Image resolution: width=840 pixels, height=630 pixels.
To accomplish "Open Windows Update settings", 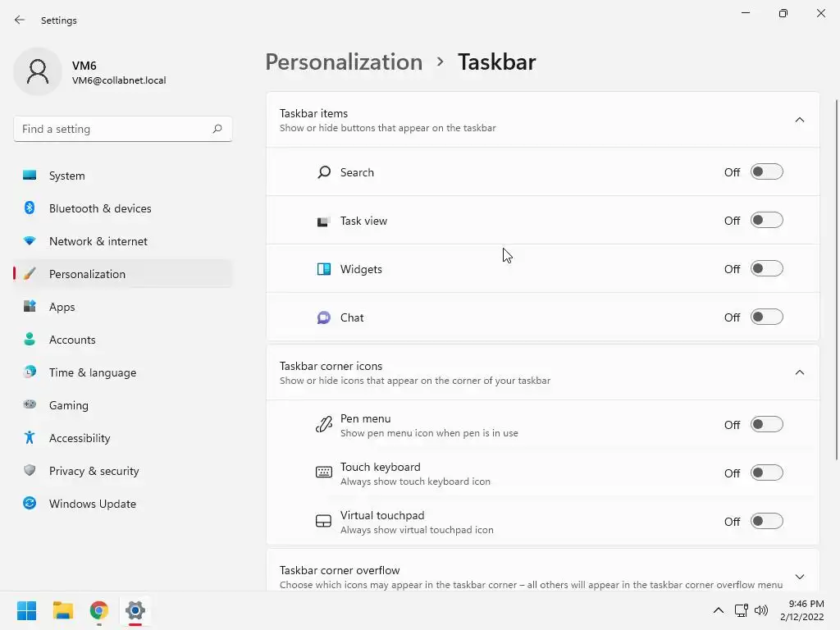I will click(x=123, y=503).
